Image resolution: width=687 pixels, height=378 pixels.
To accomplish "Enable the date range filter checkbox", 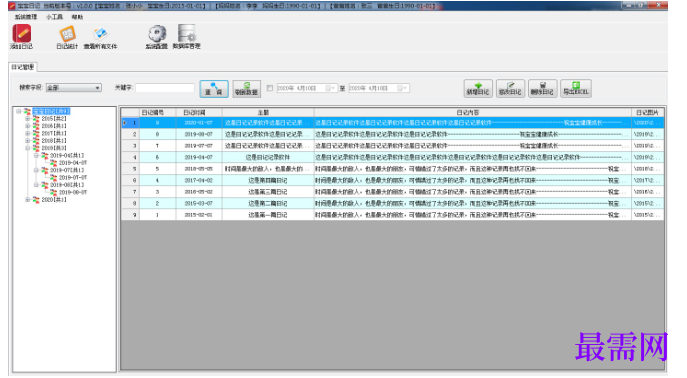I will (x=270, y=88).
